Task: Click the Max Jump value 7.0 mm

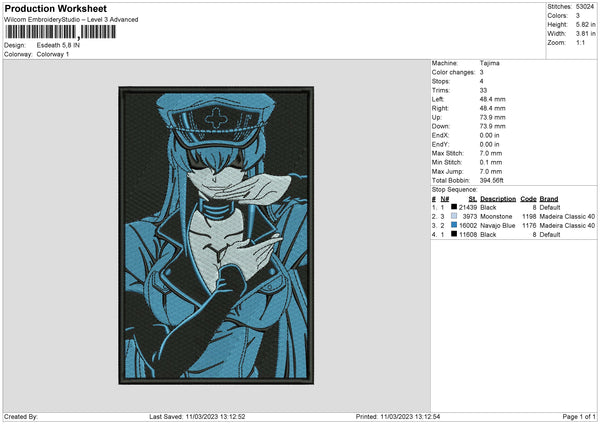Action: tap(491, 171)
